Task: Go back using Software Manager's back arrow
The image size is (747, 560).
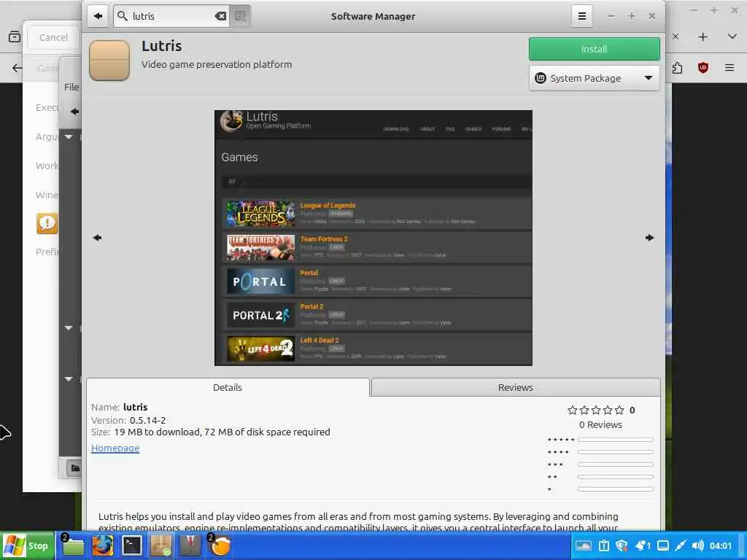Action: (x=98, y=16)
